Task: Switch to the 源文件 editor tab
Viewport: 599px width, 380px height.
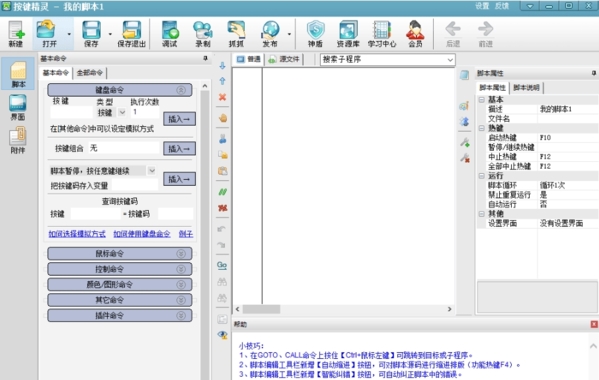Action: pos(285,59)
